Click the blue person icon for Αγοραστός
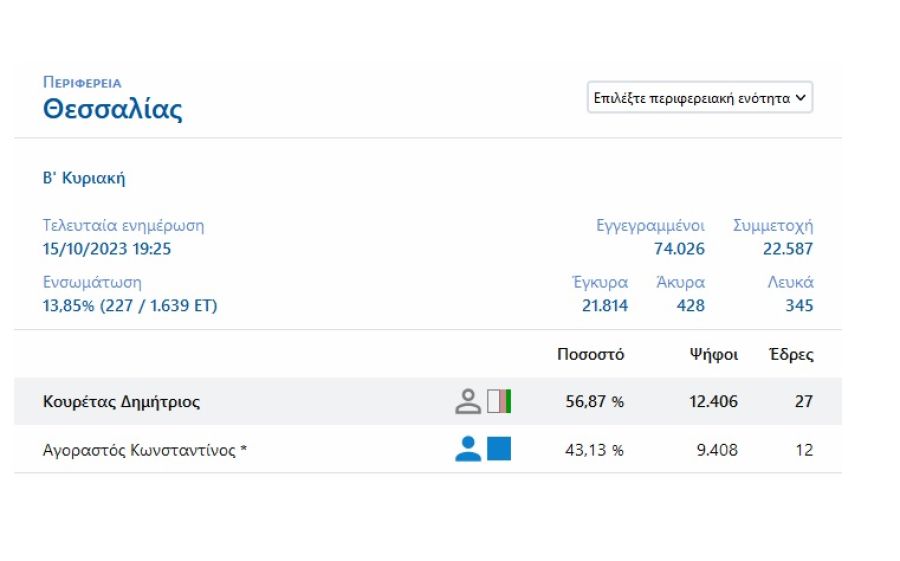The height and width of the screenshot is (561, 900). coord(468,449)
